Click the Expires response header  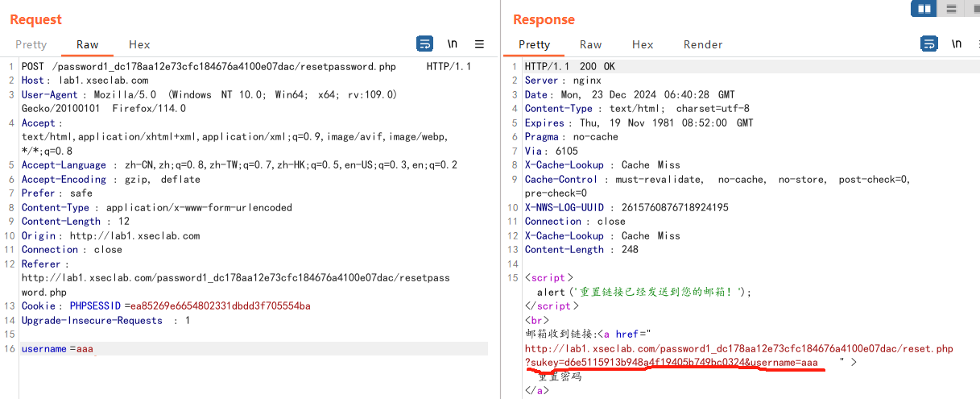[639, 123]
